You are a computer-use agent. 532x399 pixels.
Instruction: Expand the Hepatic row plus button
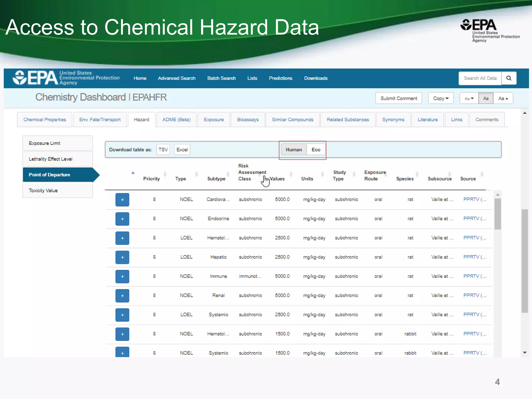coord(122,257)
